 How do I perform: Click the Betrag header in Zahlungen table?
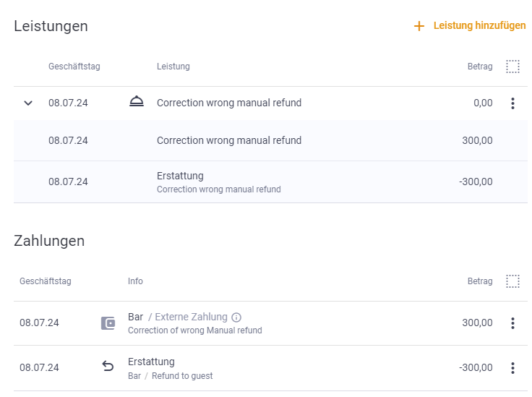click(x=480, y=281)
